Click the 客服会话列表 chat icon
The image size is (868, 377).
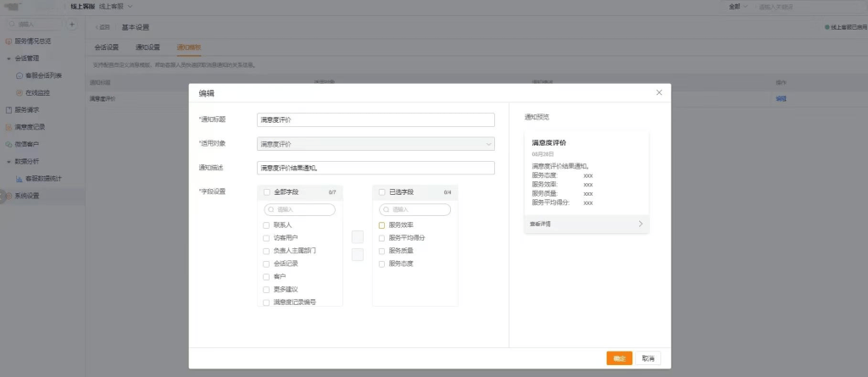[x=19, y=75]
